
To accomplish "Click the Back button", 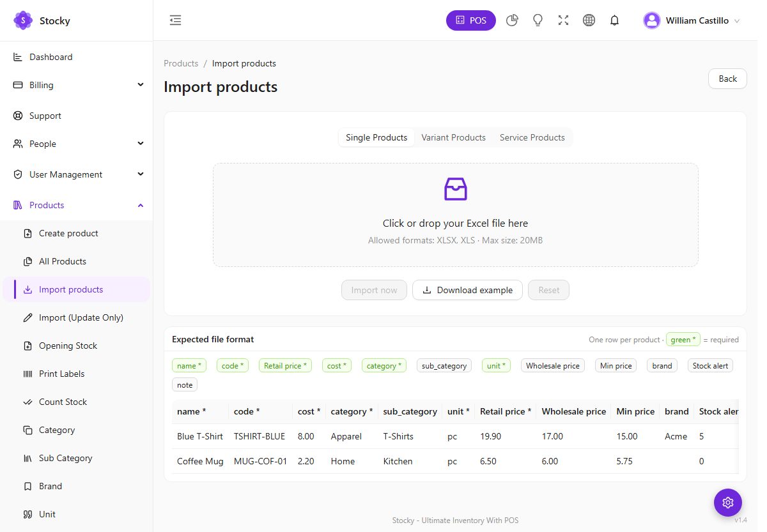I will point(727,79).
